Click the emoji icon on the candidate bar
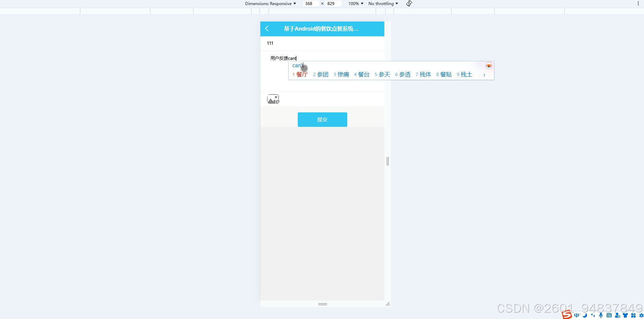This screenshot has height=319, width=644. coord(489,65)
